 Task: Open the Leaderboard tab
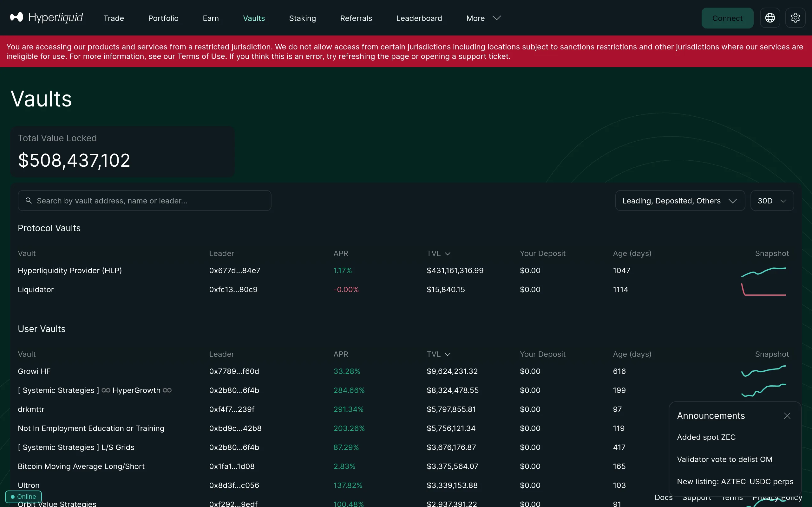coord(419,18)
